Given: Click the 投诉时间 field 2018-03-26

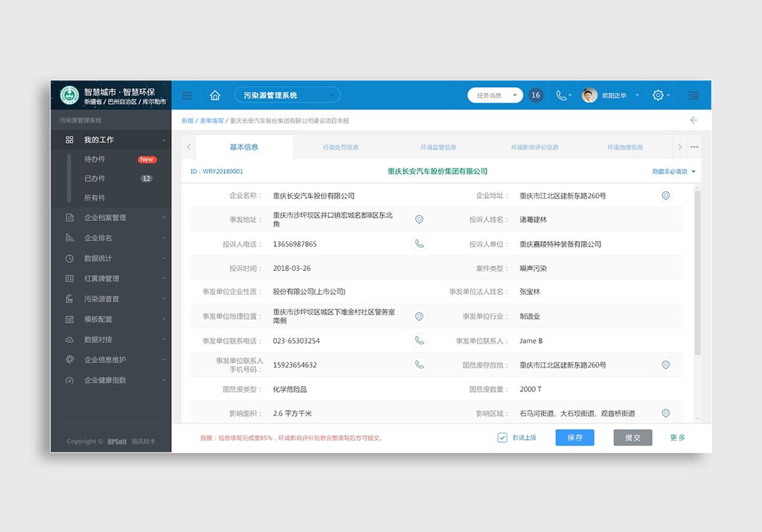Looking at the screenshot, I should [x=292, y=268].
